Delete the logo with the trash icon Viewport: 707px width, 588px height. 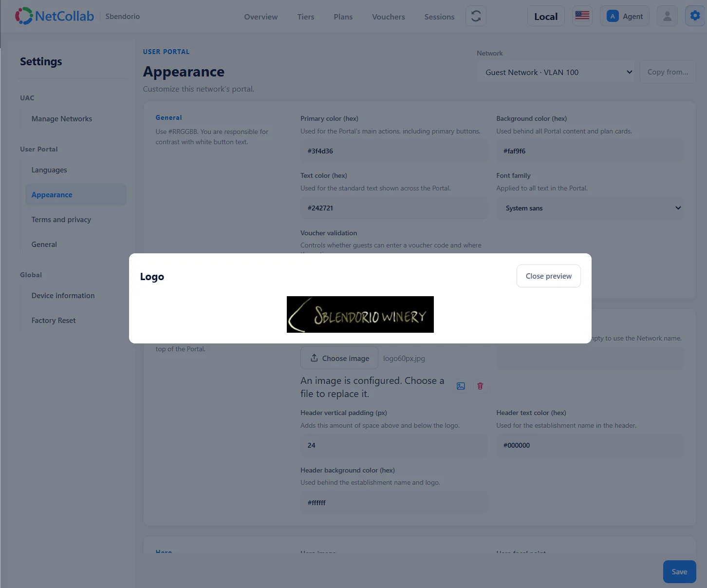pyautogui.click(x=480, y=386)
